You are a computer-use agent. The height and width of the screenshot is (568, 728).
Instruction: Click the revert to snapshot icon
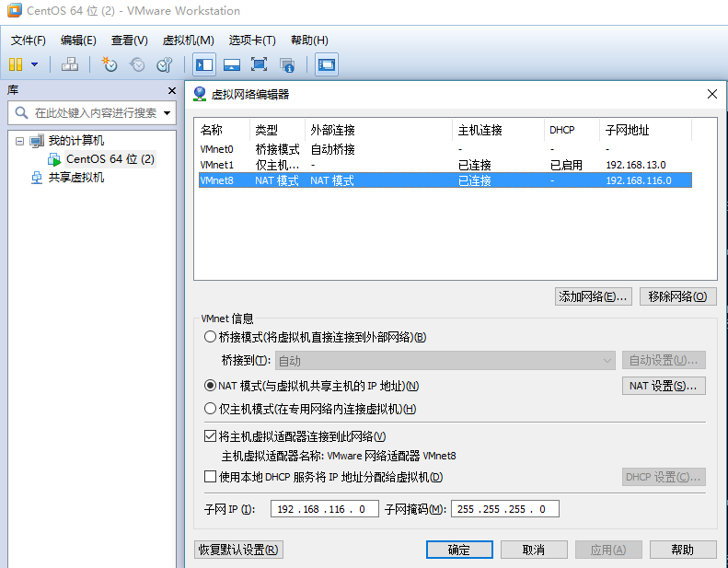coord(137,64)
